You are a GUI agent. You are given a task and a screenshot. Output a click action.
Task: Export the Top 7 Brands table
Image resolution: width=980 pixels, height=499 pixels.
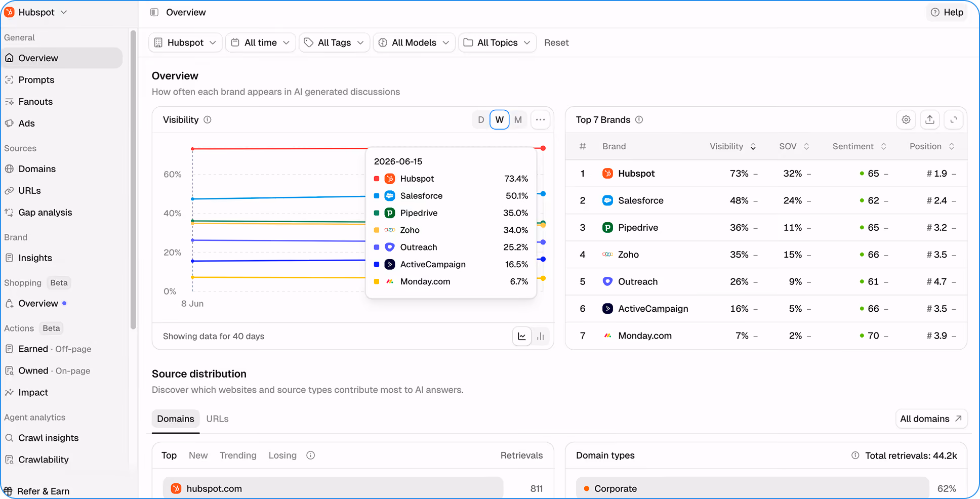click(x=930, y=120)
